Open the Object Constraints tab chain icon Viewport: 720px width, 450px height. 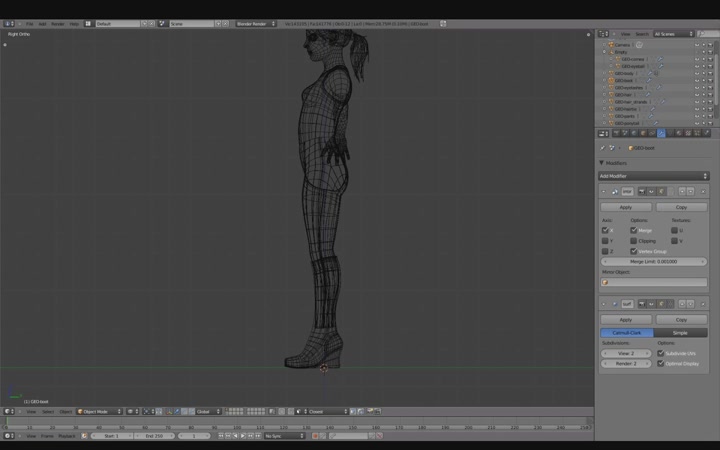(x=652, y=134)
